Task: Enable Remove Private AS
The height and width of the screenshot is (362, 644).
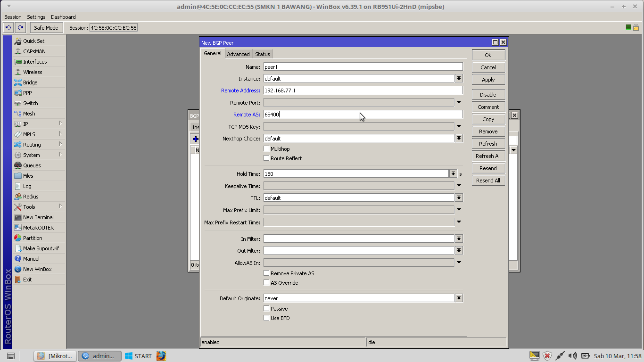Action: (266, 273)
